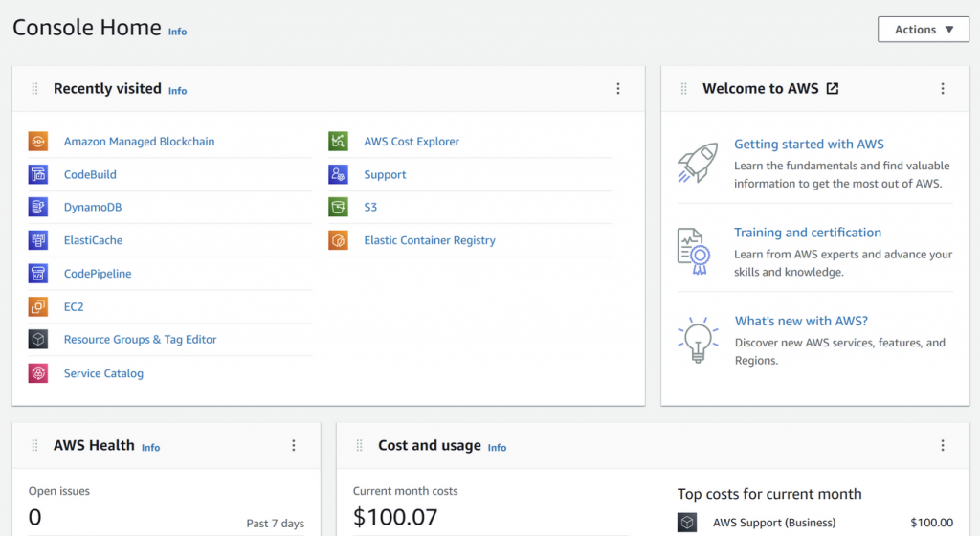
Task: Open the Amazon Managed Blockchain link
Action: 139,142
